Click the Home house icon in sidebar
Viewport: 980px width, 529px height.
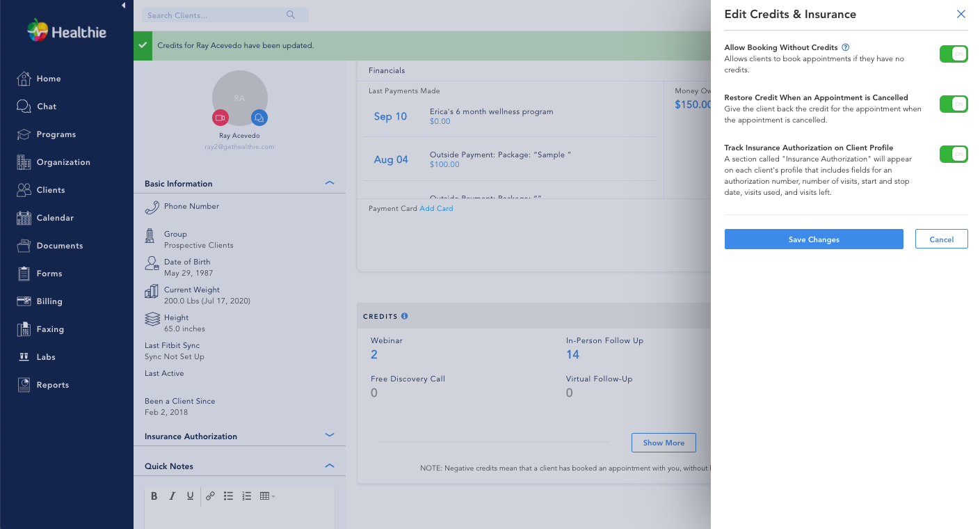pos(24,79)
